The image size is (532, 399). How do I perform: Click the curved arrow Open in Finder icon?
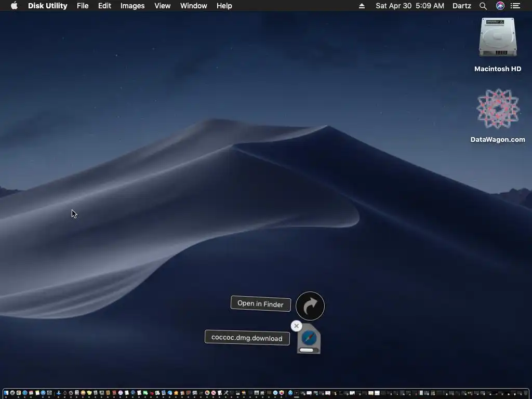(x=310, y=305)
